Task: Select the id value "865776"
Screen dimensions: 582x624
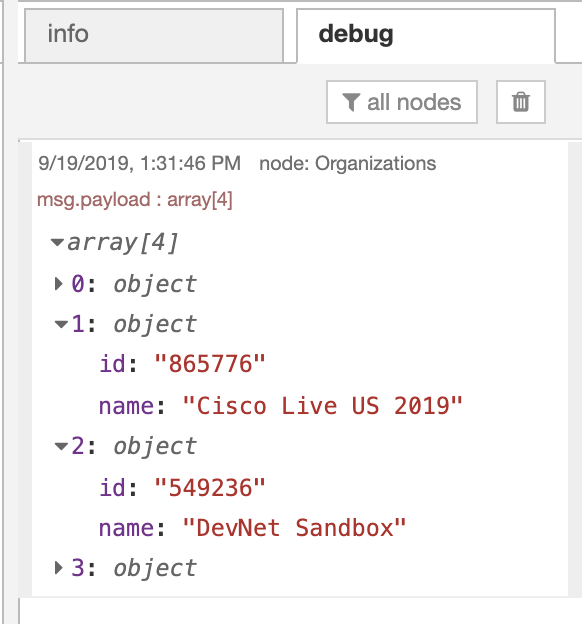Action: click(210, 364)
